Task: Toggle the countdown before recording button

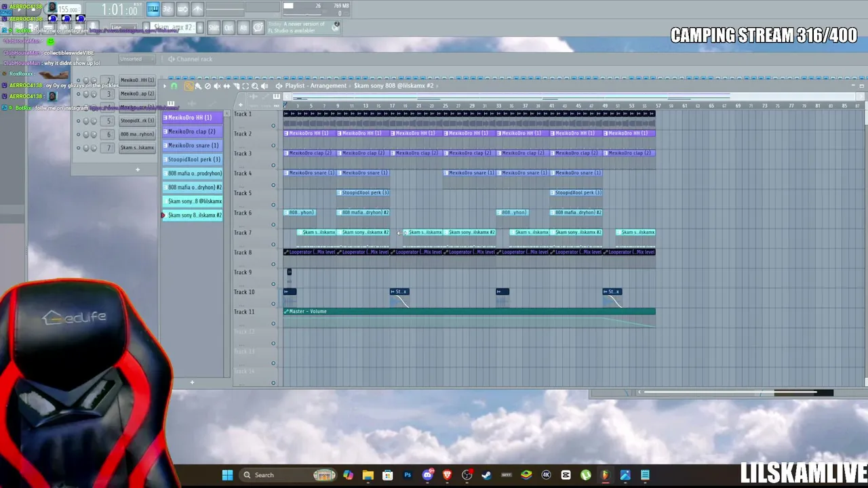Action: [x=168, y=9]
